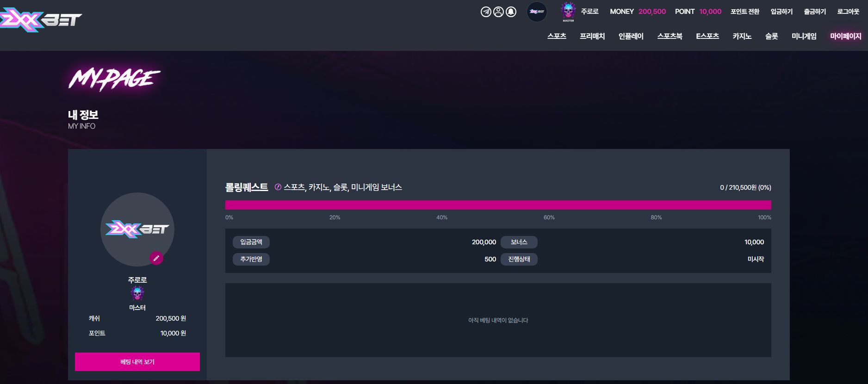This screenshot has width=868, height=384.
Task: Click the 입금하기 deposit link
Action: click(781, 12)
